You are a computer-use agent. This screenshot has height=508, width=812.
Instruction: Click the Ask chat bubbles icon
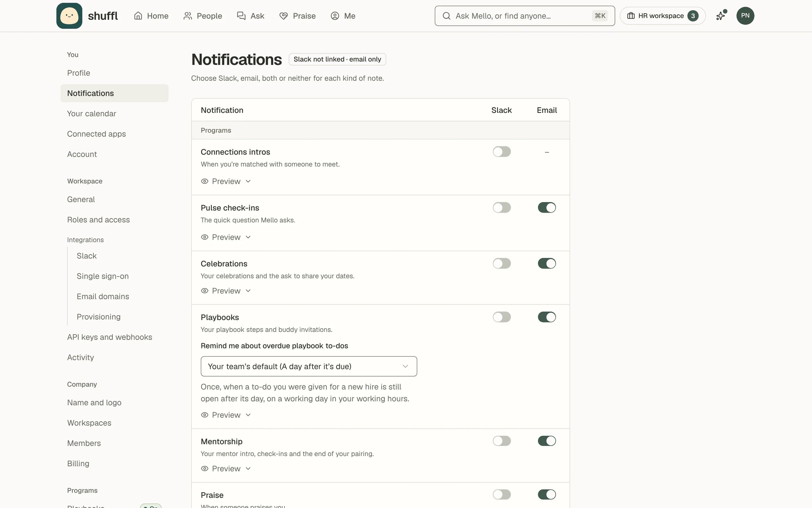click(x=241, y=16)
